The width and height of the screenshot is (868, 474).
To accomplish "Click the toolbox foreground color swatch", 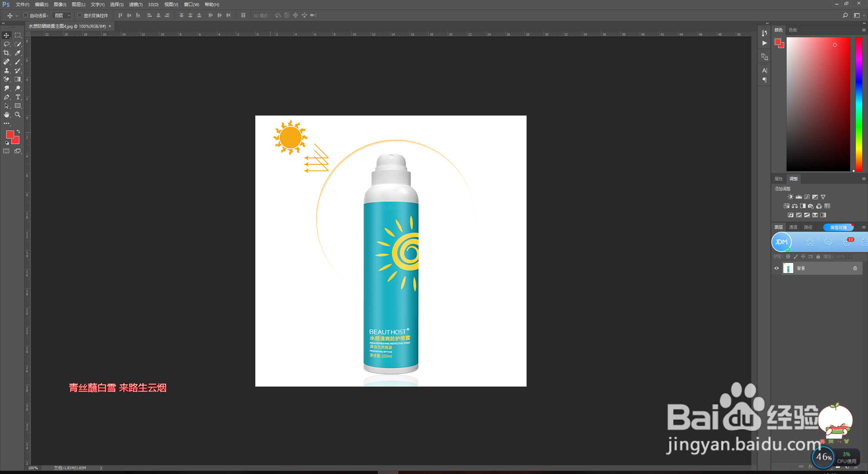I will (x=10, y=134).
